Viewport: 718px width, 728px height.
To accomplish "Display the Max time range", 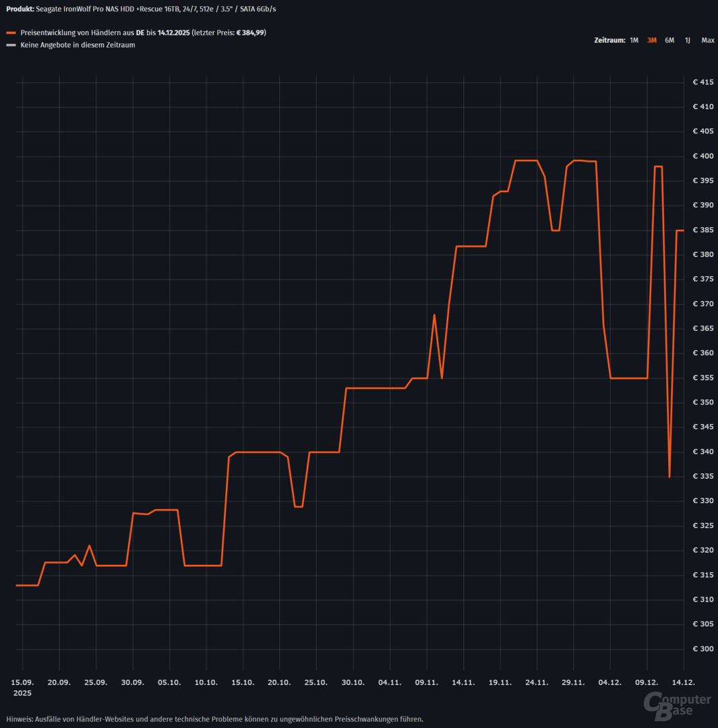I will click(x=707, y=40).
